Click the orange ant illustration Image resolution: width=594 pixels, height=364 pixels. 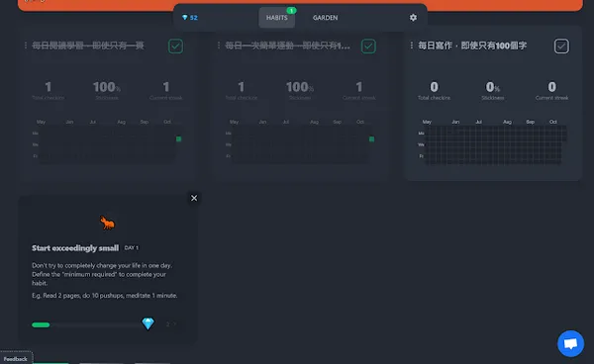point(107,223)
